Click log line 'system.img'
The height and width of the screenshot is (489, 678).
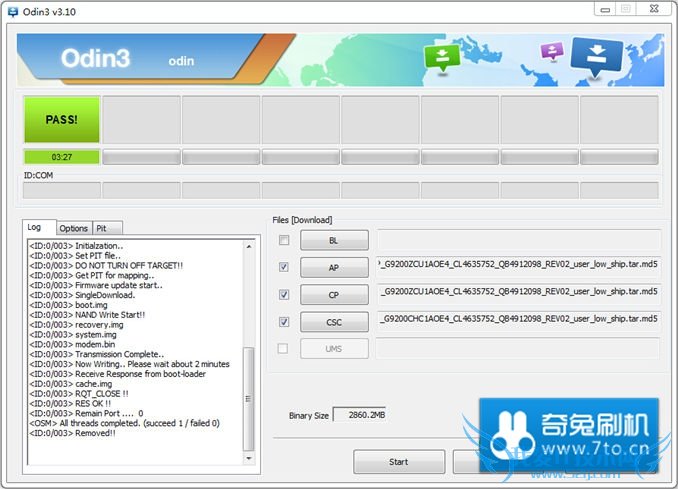pos(73,335)
